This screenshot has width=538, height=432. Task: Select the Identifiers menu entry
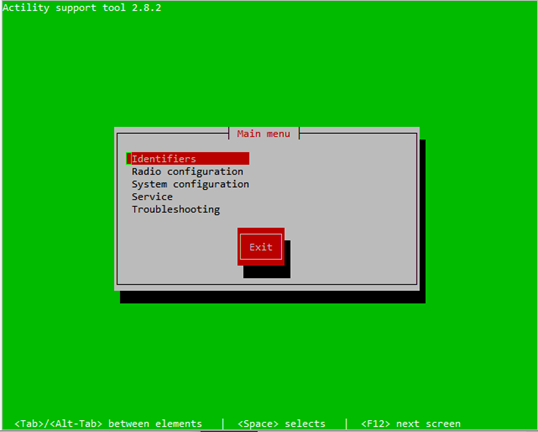(x=188, y=159)
